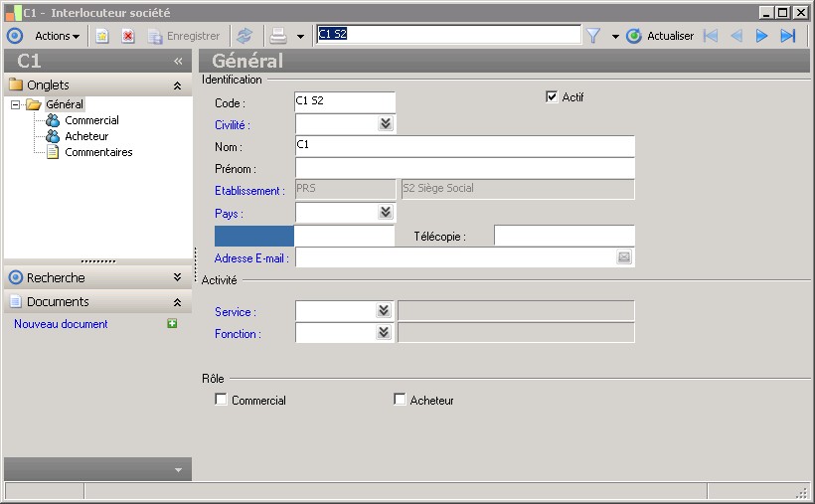Jump to the last record arrow
This screenshot has height=504, width=815.
coord(788,36)
